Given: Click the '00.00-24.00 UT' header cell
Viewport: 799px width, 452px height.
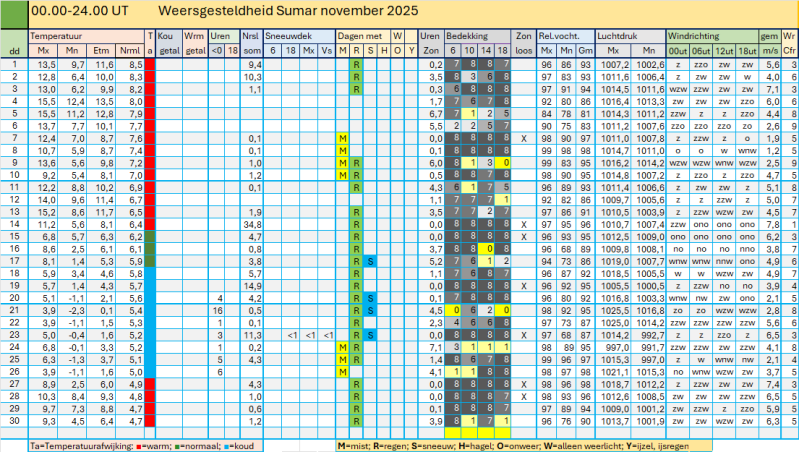Looking at the screenshot, I should (x=80, y=11).
